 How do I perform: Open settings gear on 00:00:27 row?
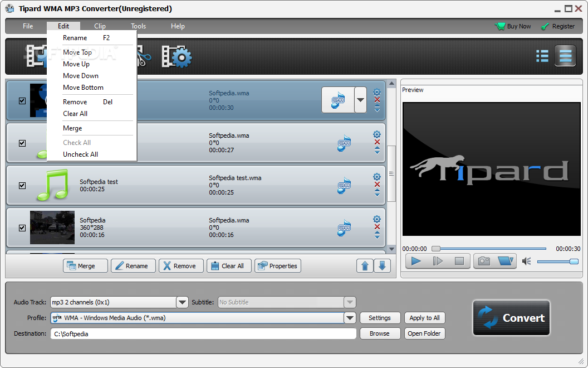pos(377,134)
